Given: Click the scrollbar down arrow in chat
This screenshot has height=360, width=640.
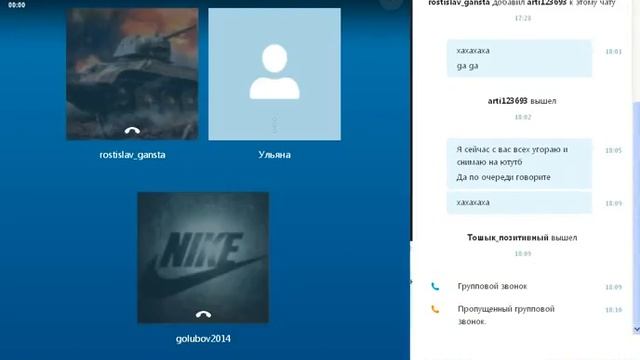Looking at the screenshot, I should (636, 329).
